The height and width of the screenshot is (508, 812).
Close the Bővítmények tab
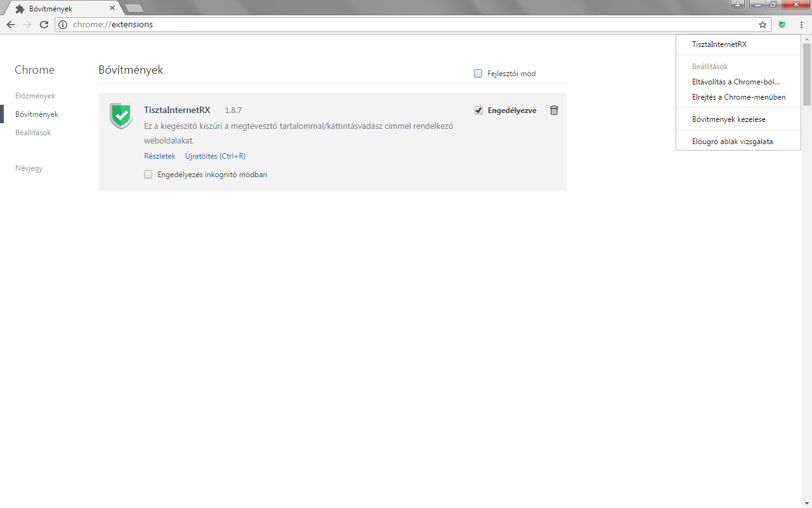click(112, 9)
